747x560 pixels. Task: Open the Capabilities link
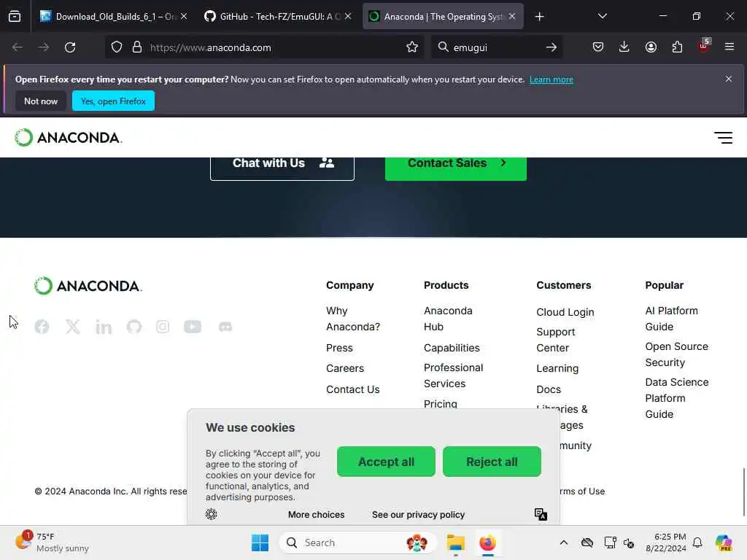pyautogui.click(x=452, y=348)
